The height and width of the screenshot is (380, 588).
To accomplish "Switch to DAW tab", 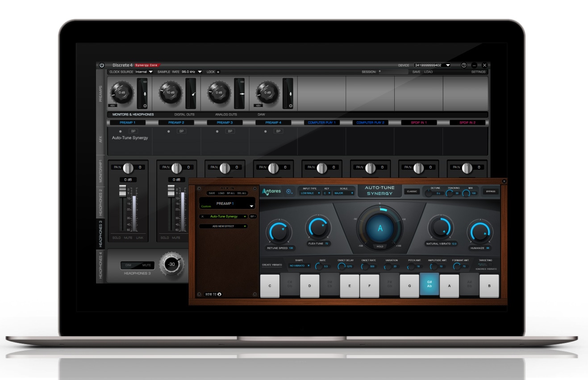I will [x=261, y=115].
